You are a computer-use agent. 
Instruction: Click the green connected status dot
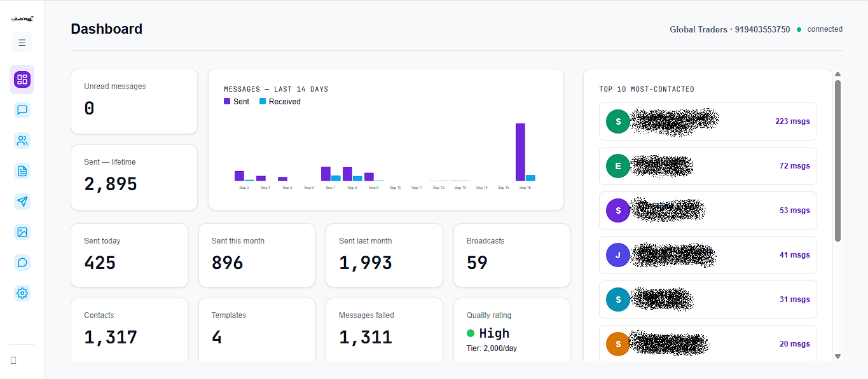pos(799,29)
